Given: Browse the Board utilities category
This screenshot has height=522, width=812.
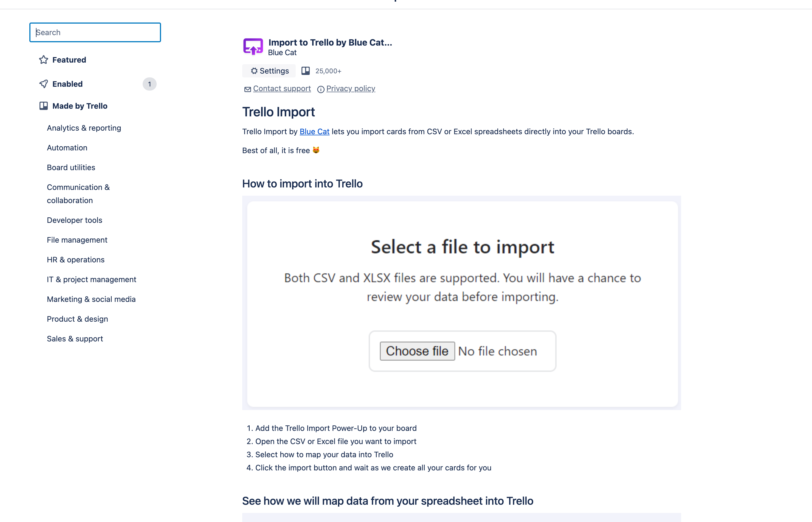Looking at the screenshot, I should click(x=71, y=167).
